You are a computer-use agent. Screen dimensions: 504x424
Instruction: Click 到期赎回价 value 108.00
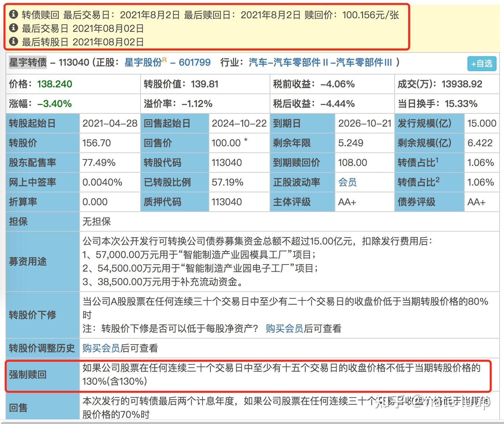tap(353, 163)
